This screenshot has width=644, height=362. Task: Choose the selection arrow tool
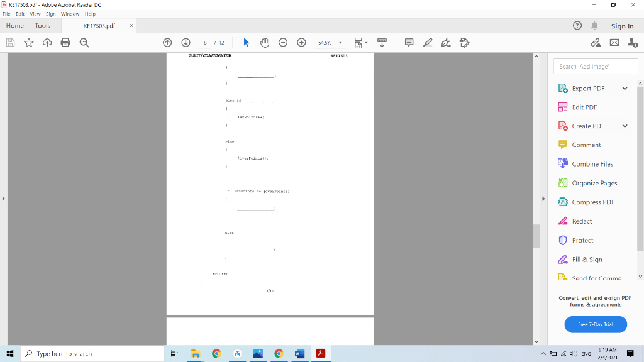point(246,43)
